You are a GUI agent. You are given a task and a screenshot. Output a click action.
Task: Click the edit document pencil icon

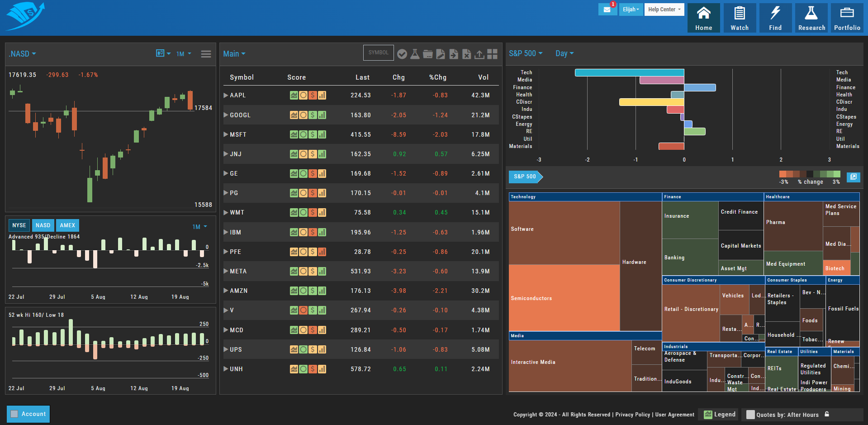pos(441,54)
